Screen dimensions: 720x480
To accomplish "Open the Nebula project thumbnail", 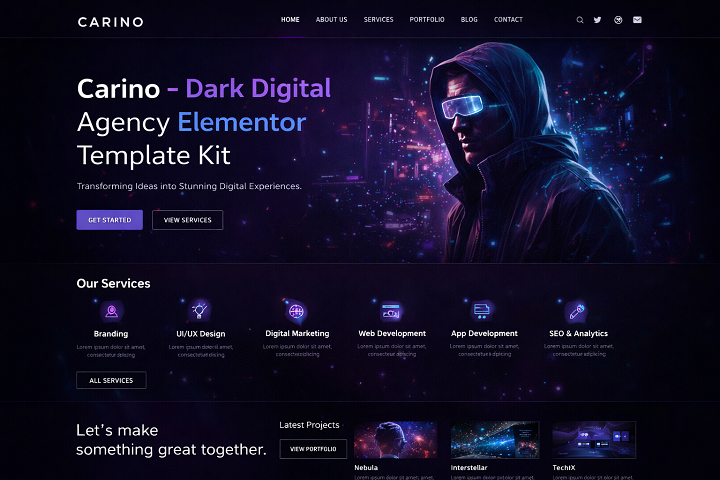I will point(395,440).
